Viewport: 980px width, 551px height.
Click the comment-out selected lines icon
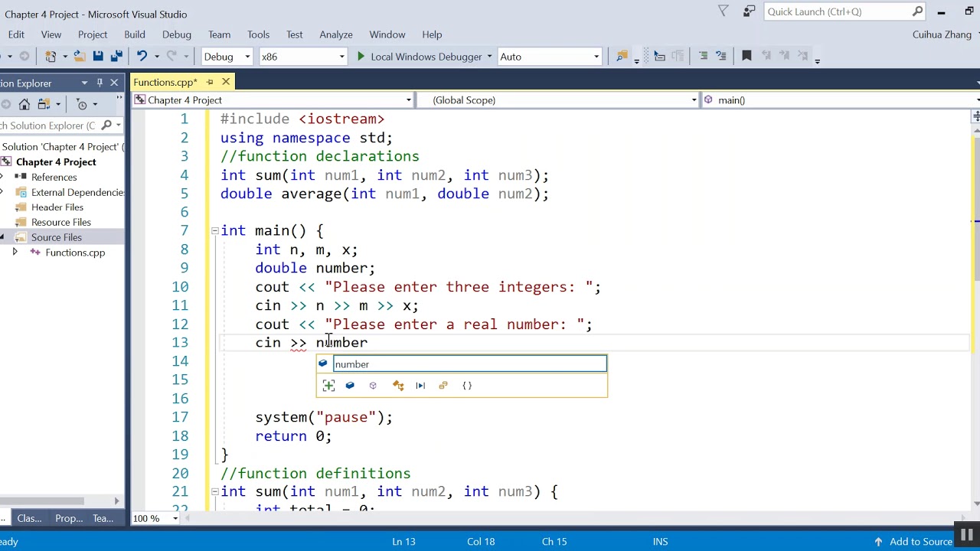click(x=703, y=56)
